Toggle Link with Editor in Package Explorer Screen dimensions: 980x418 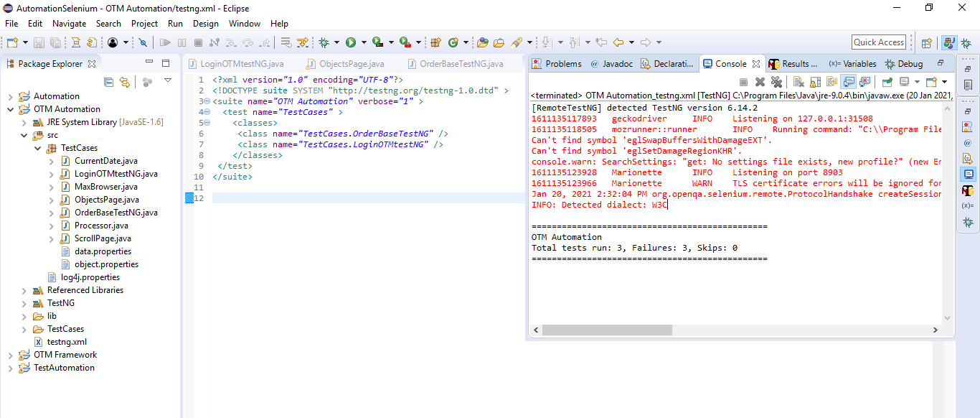125,82
